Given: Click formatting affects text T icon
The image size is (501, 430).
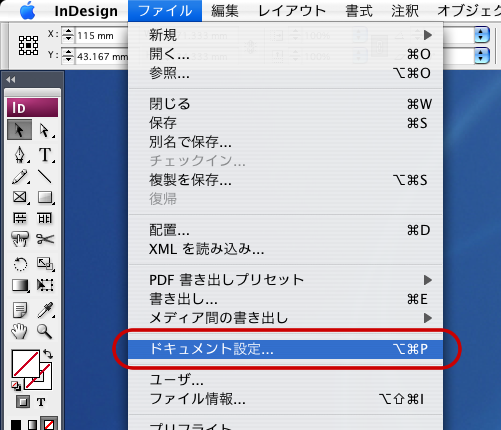Looking at the screenshot, I should 41,402.
